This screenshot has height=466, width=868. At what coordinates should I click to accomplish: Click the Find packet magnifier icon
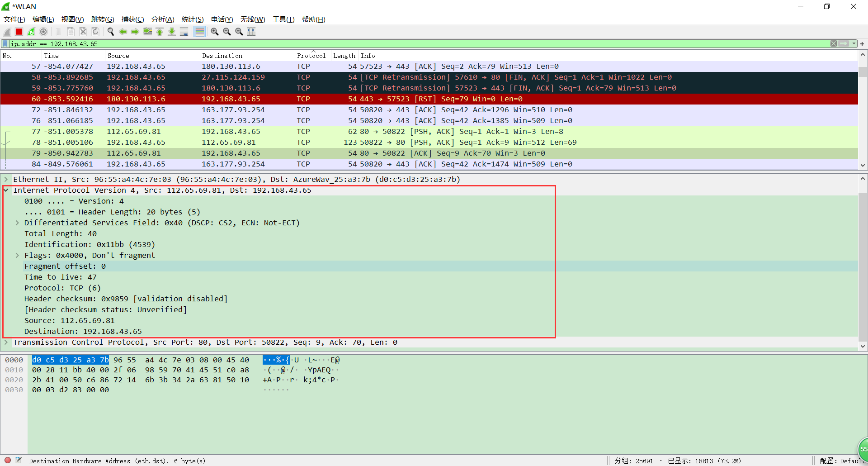111,32
